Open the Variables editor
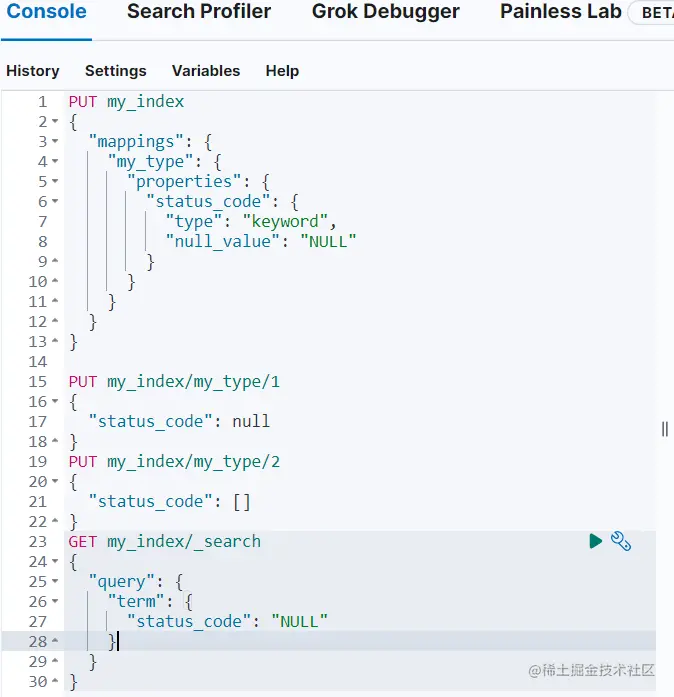The height and width of the screenshot is (697, 674). coord(206,71)
